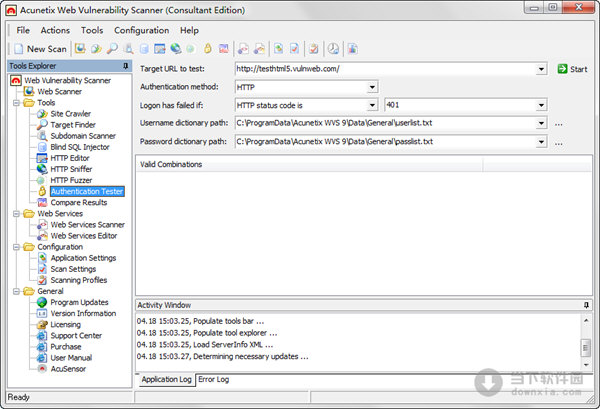This screenshot has height=409, width=600.
Task: Open Blind SQL Injector toolbar icon
Action: [144, 49]
